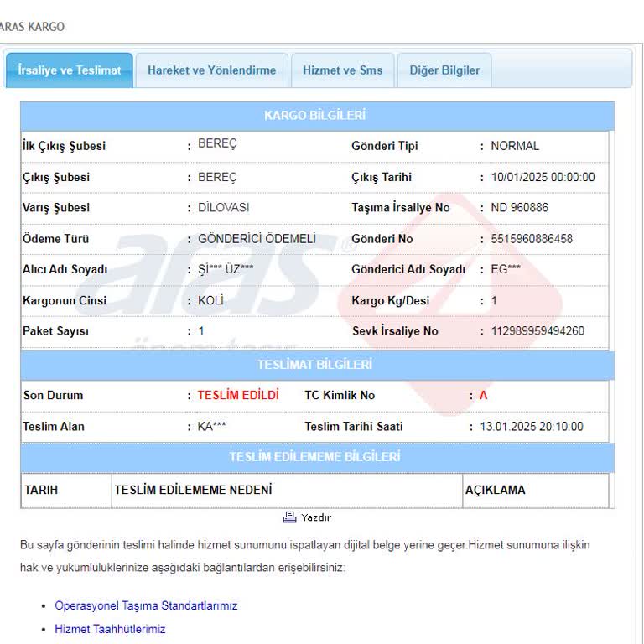This screenshot has height=644, width=644.
Task: Click the Gönderi Tipi value NORMAL
Action: 515,146
